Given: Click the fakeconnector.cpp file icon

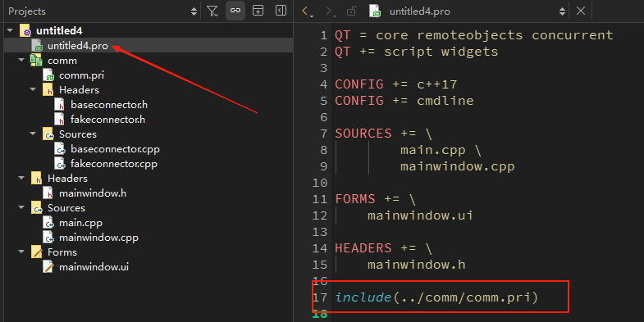Looking at the screenshot, I should (x=60, y=164).
